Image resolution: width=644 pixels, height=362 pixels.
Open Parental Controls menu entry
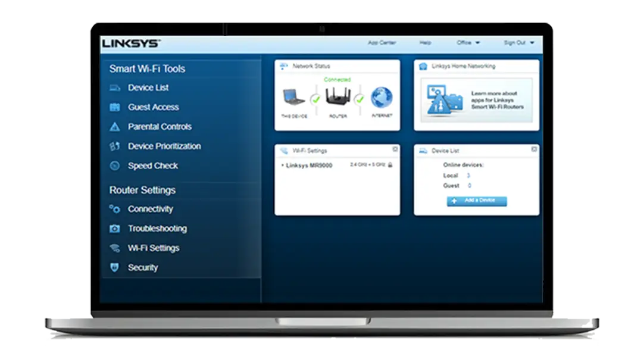click(160, 127)
